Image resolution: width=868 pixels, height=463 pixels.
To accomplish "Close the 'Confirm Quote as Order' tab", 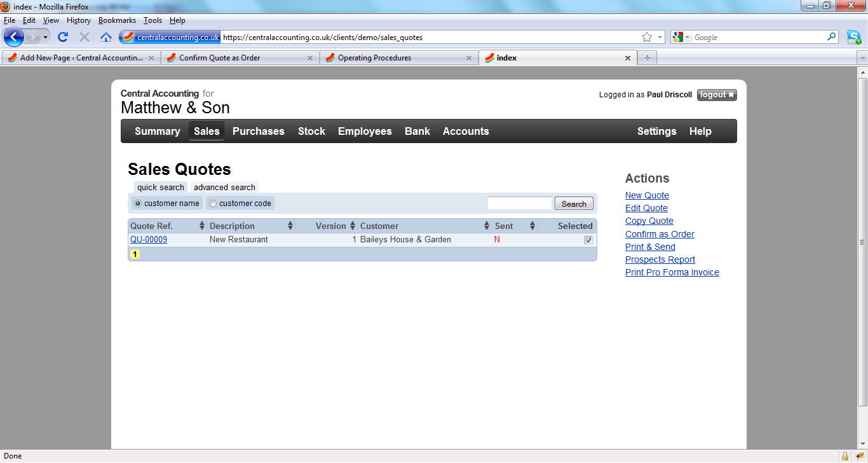I will pos(310,58).
